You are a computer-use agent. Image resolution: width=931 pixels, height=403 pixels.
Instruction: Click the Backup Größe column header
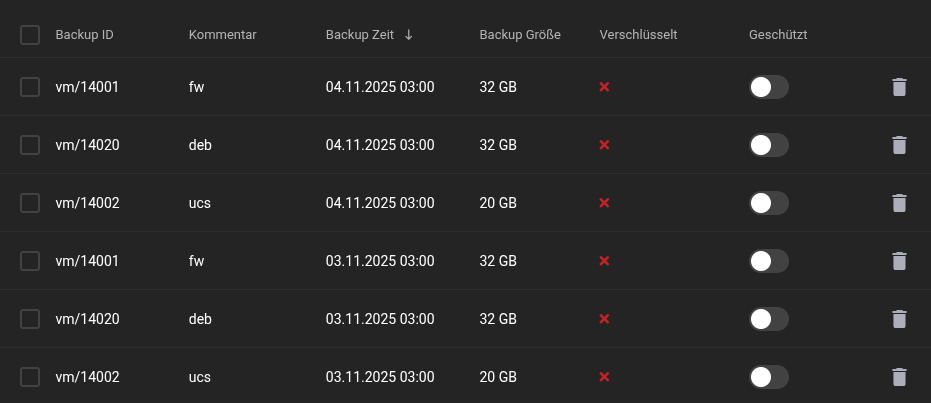[520, 35]
